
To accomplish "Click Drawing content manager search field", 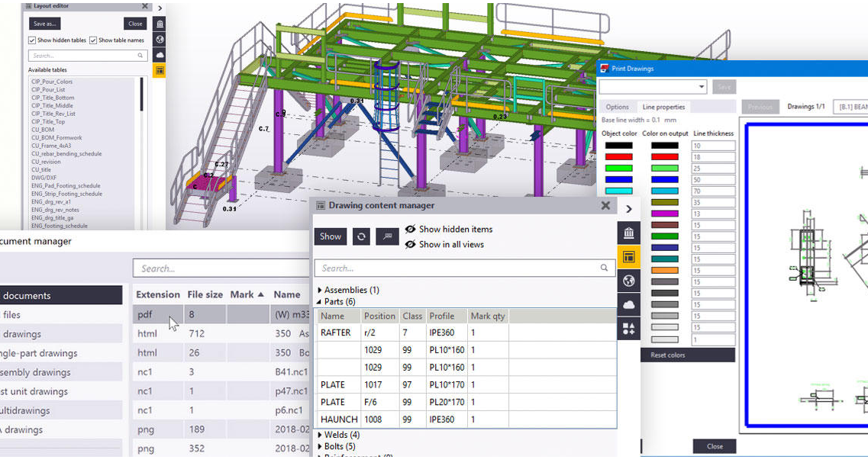I will click(x=464, y=268).
